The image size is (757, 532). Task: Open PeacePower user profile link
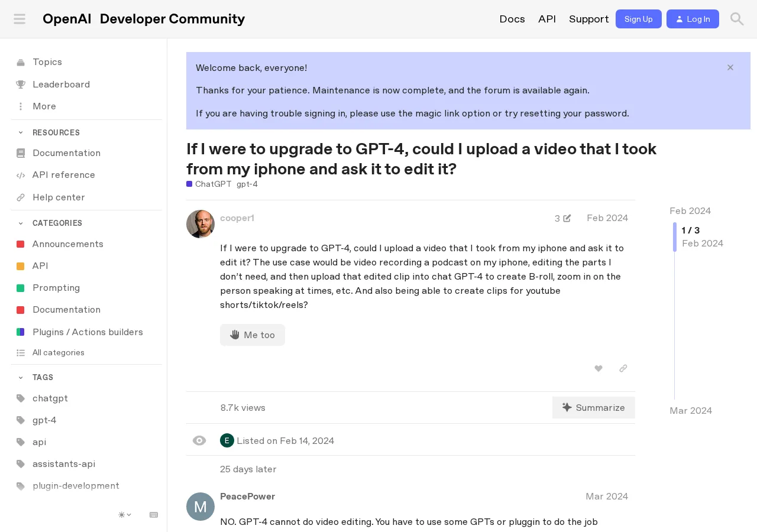(248, 497)
